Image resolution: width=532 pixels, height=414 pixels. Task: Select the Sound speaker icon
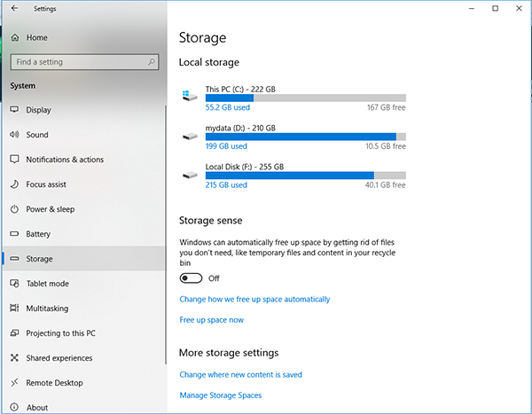(15, 135)
